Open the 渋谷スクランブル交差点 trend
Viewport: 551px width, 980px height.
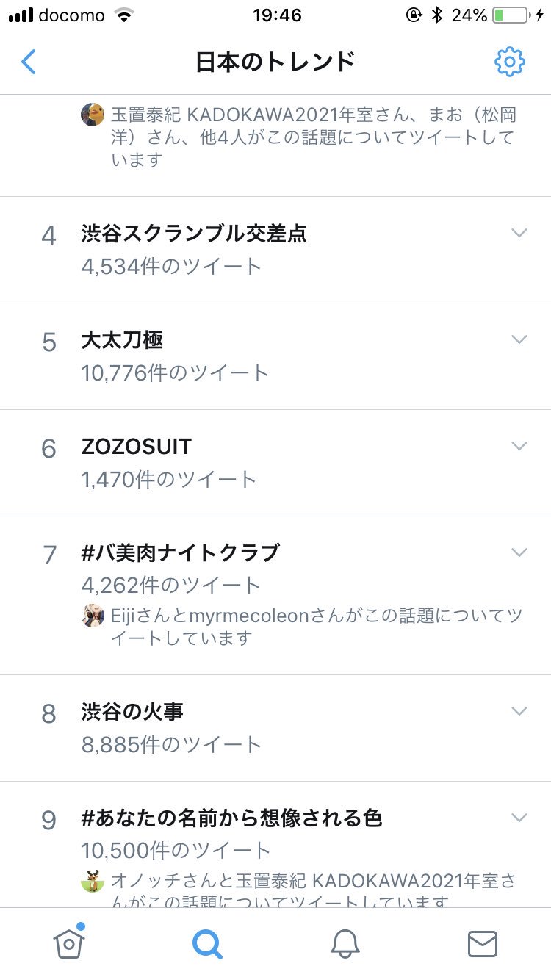click(194, 234)
